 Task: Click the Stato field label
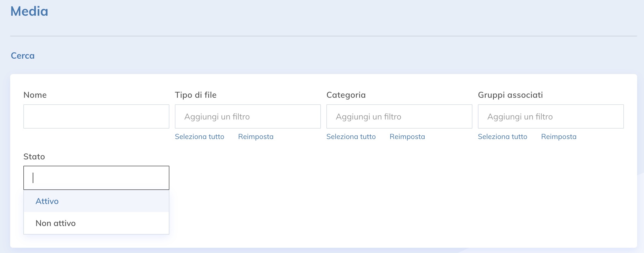[34, 156]
